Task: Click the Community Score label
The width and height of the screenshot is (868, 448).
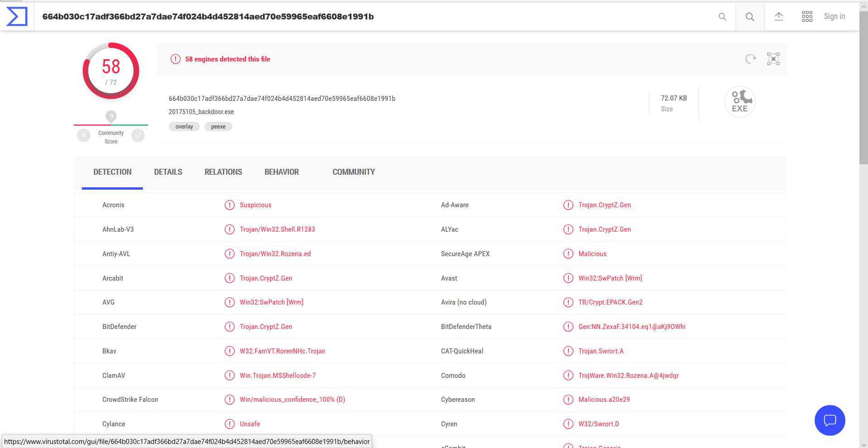Action: click(111, 137)
